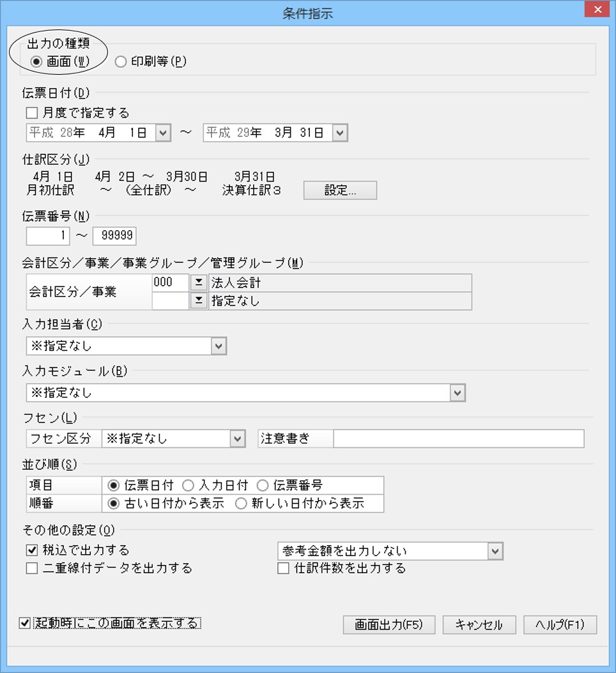
Task: Select the 印刷等 output type radio button
Action: [x=120, y=62]
